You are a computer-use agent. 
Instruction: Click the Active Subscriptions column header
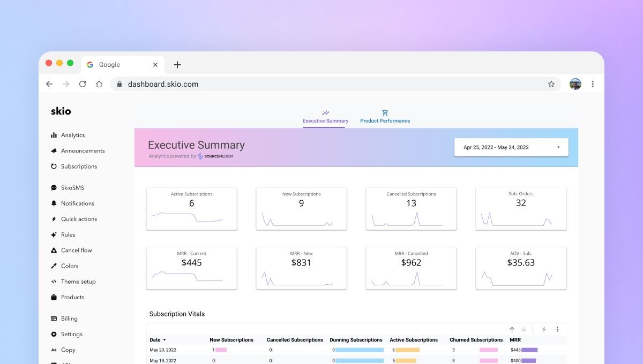click(414, 340)
